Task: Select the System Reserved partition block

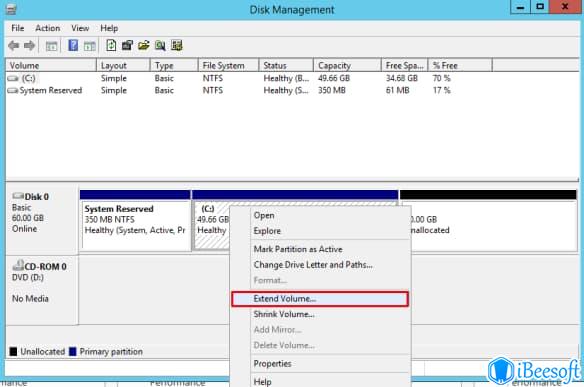Action: (136, 220)
